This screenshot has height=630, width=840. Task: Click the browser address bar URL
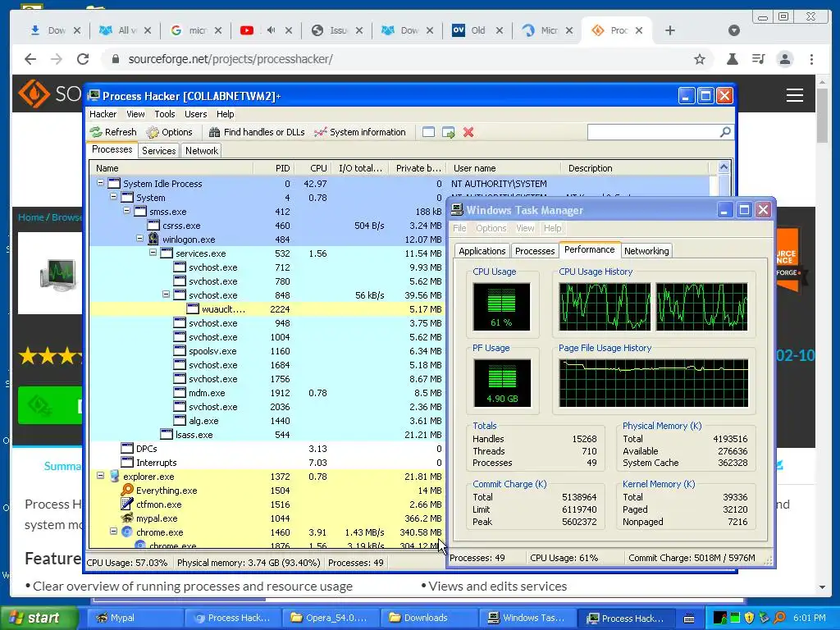(x=231, y=59)
